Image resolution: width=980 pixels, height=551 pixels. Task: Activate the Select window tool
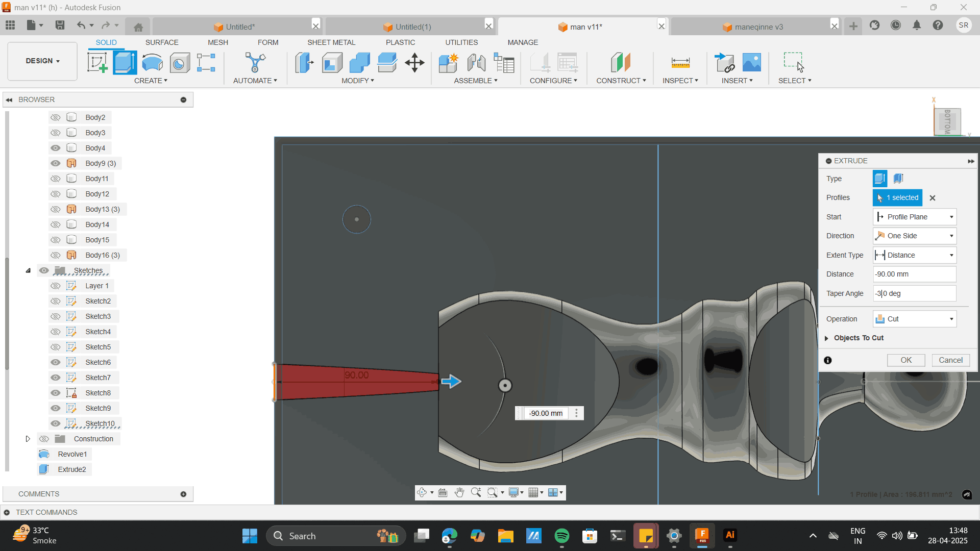794,63
